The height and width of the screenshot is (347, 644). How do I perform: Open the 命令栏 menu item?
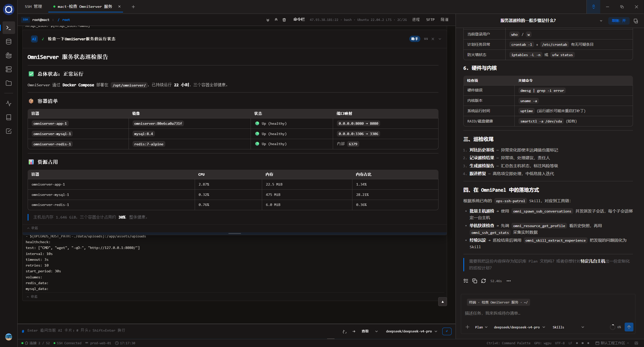click(299, 19)
